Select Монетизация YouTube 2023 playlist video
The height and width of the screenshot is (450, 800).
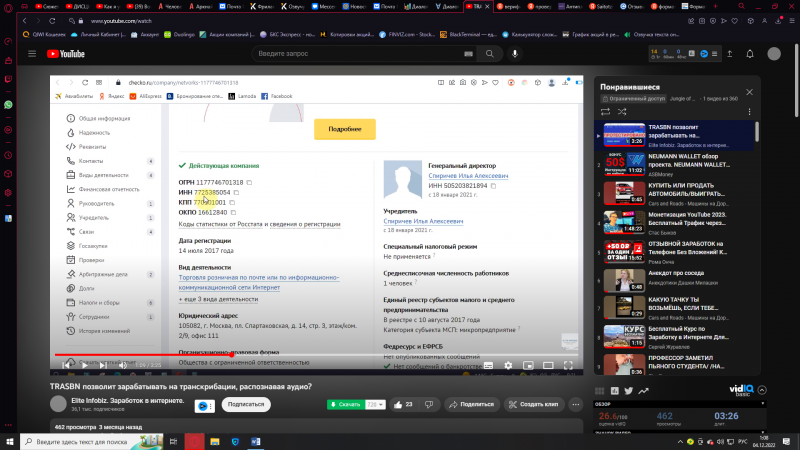[x=674, y=222]
